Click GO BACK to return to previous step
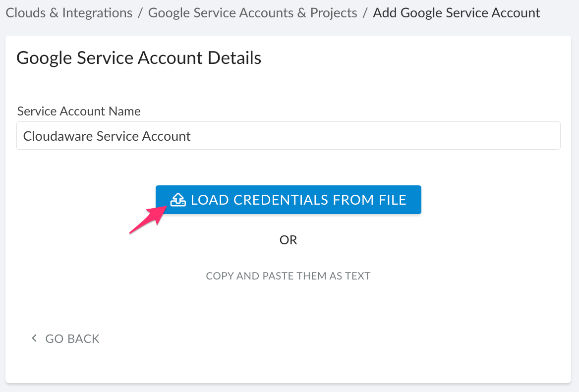This screenshot has height=392, width=579. 72,338
